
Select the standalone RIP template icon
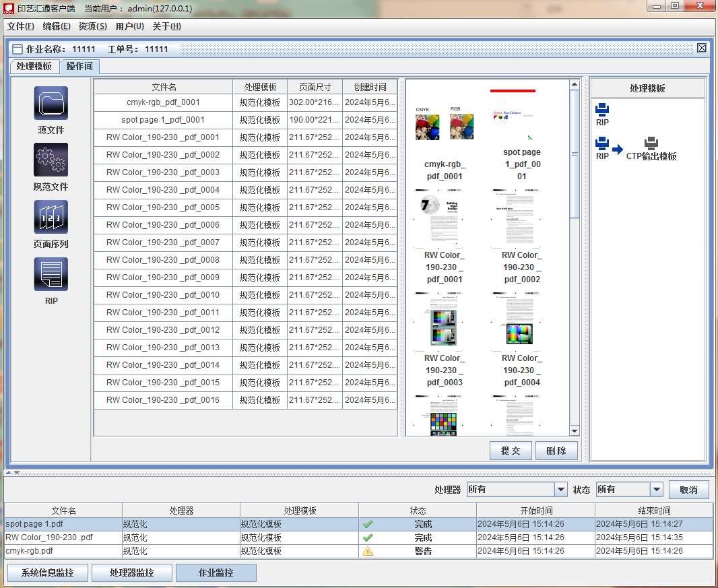602,110
